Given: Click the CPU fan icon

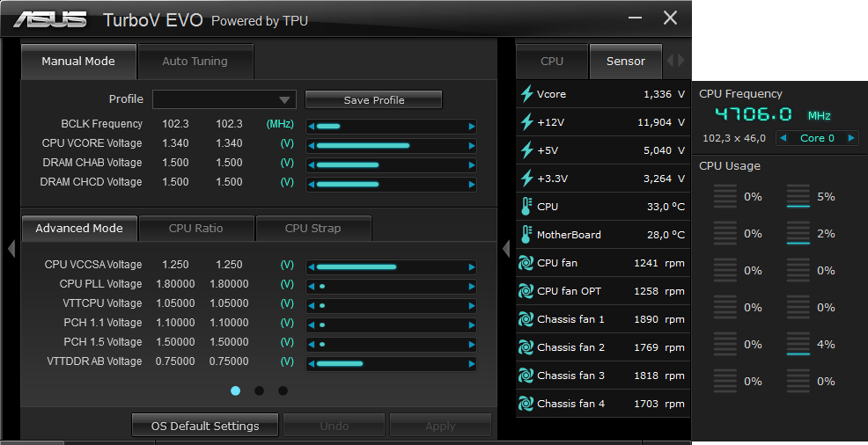Looking at the screenshot, I should (526, 263).
